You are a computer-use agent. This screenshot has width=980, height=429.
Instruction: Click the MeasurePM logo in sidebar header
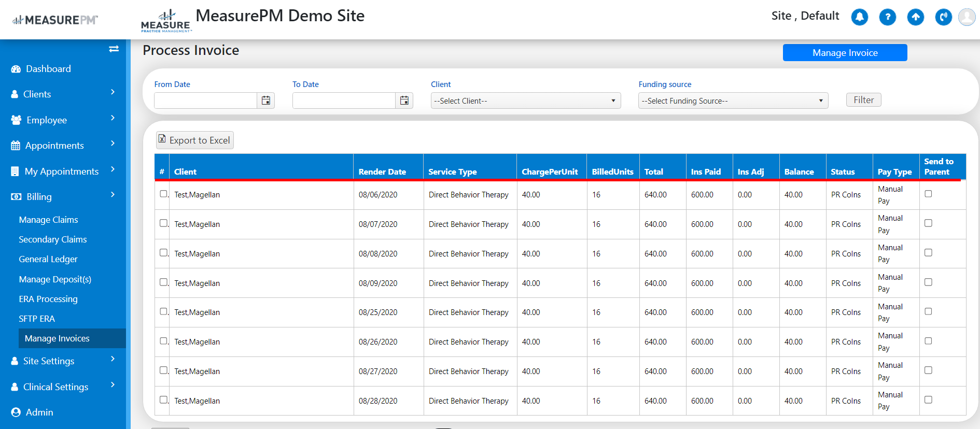pos(55,20)
